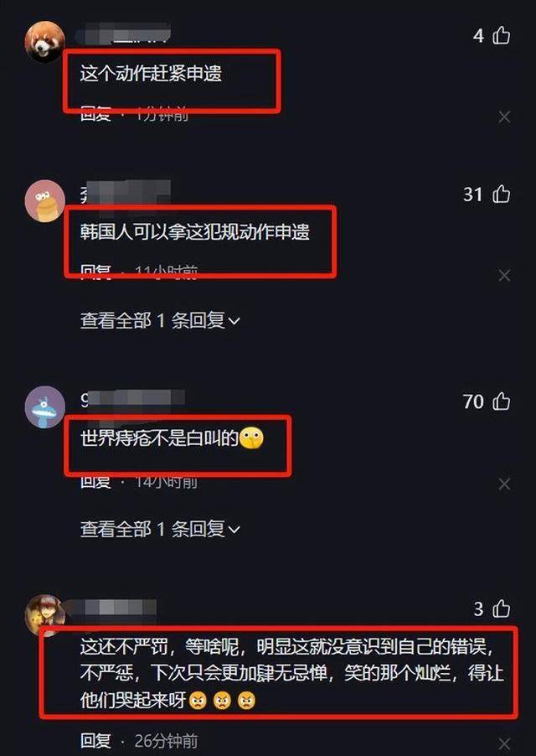Screen dimensions: 536x756
Task: Select the comment text '世界痔疮不是白叫的'
Action: pos(159,438)
